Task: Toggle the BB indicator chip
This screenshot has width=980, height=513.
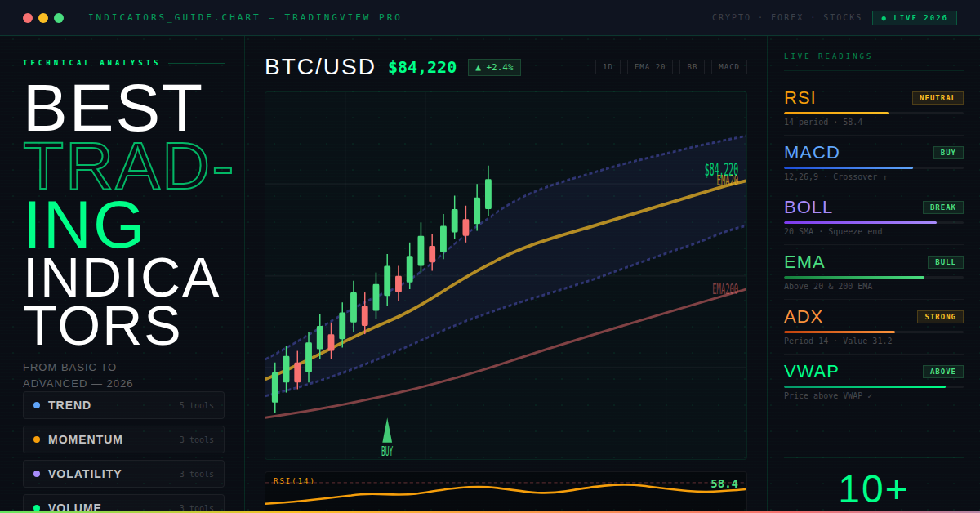Action: (x=692, y=67)
